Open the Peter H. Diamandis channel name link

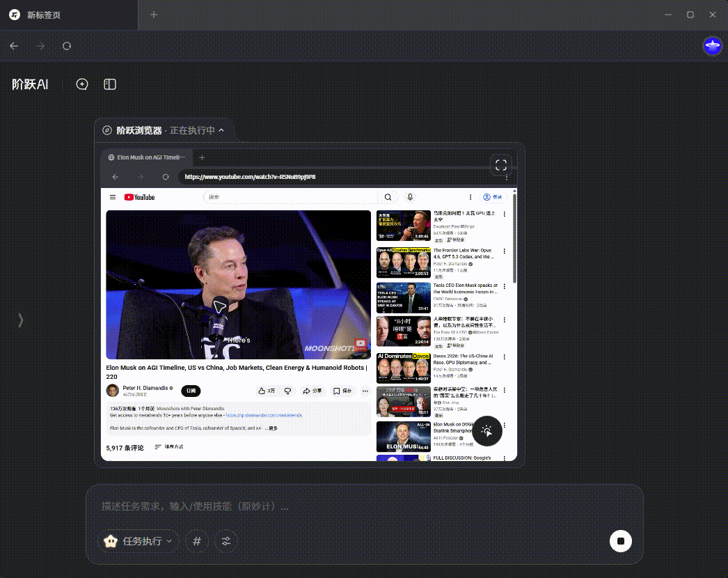(145, 388)
